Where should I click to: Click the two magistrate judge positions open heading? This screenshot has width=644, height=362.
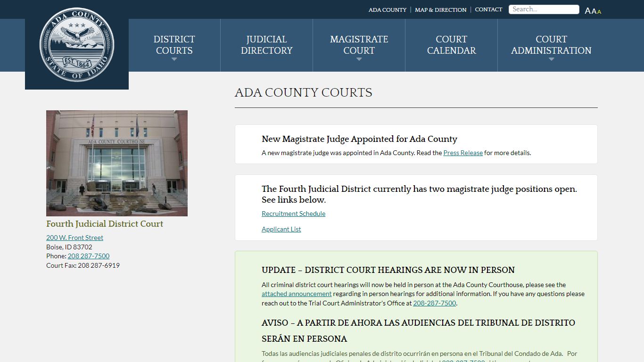coord(419,194)
